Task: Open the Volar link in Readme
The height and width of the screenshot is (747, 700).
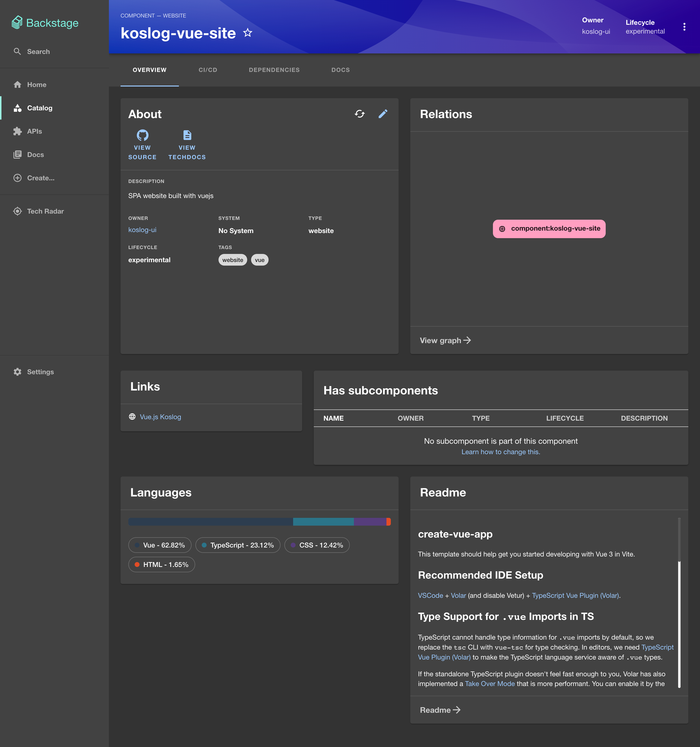Action: [x=458, y=596]
